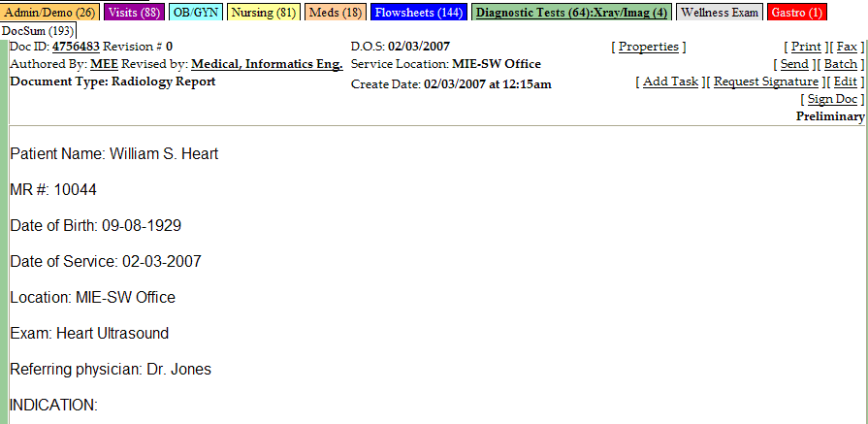Viewport: 868px width, 424px height.
Task: Open the Flowsheets (144) tab
Action: click(x=419, y=13)
